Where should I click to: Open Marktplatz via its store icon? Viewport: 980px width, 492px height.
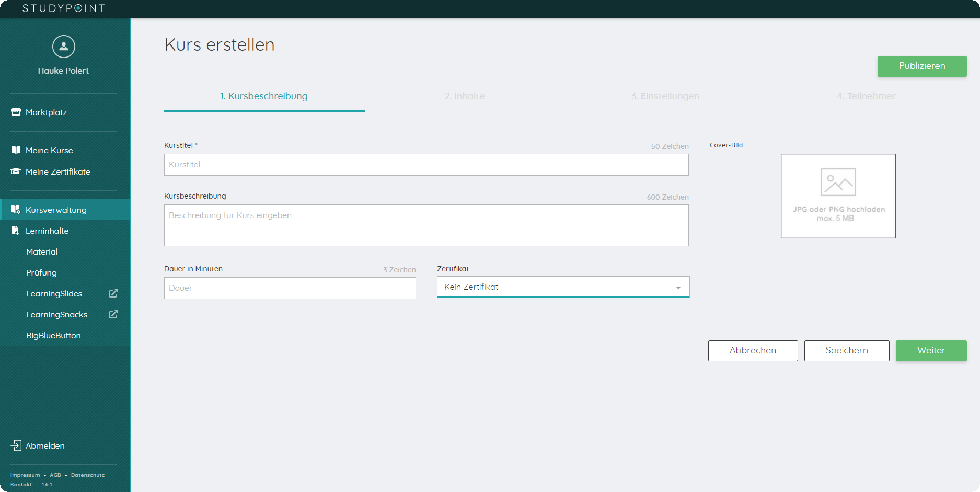[x=16, y=112]
